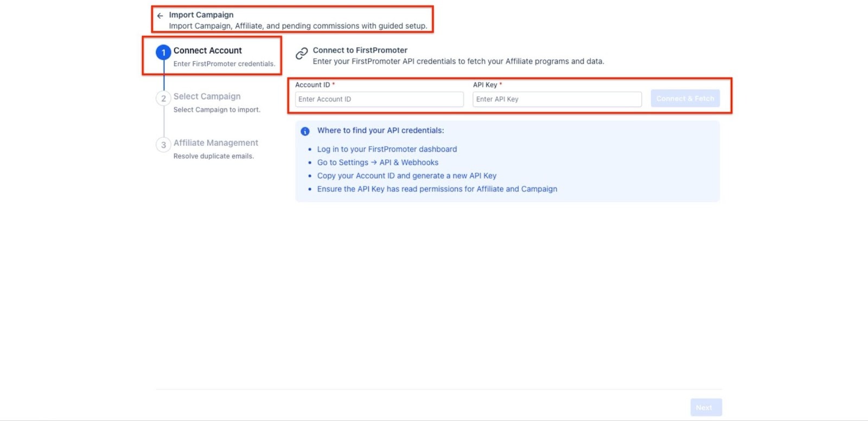Click 'Resolve duplicate emails.' step description
868x421 pixels.
pyautogui.click(x=214, y=156)
